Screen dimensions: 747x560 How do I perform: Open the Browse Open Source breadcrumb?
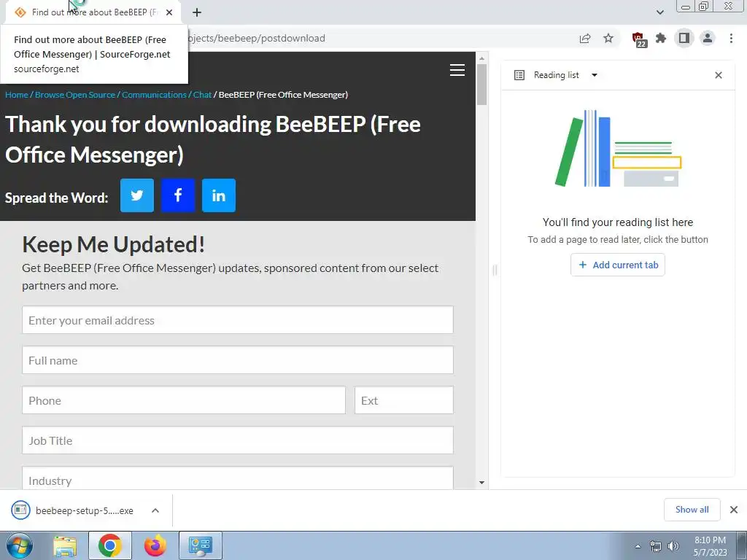pyautogui.click(x=75, y=95)
